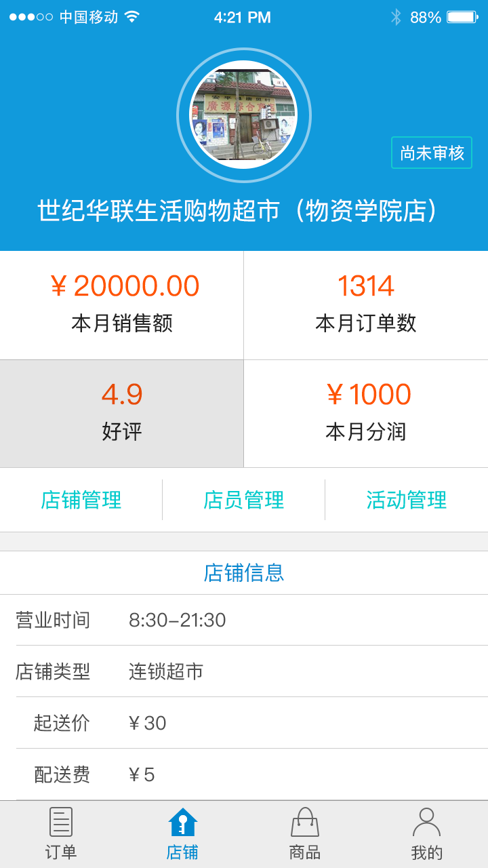Tap the 营业时间 business hours row
The height and width of the screenshot is (868, 488).
pos(244,620)
